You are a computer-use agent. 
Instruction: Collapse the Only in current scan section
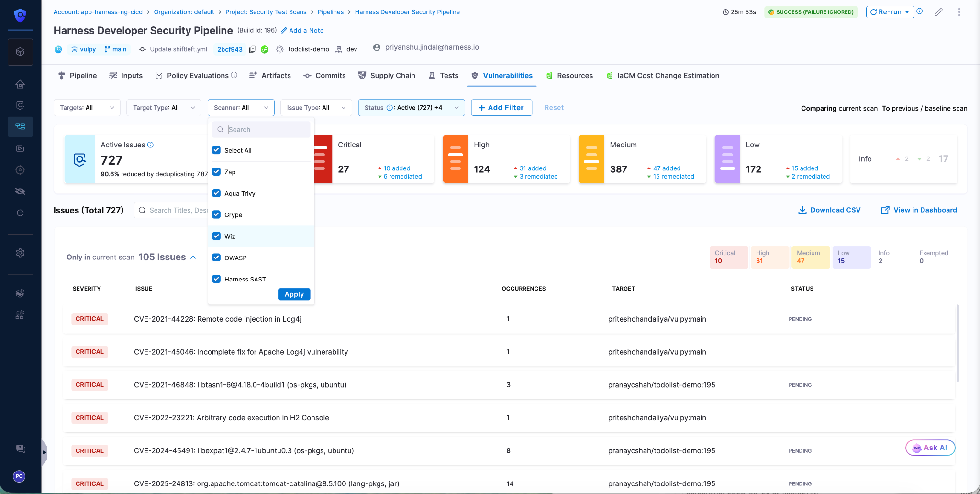[193, 257]
